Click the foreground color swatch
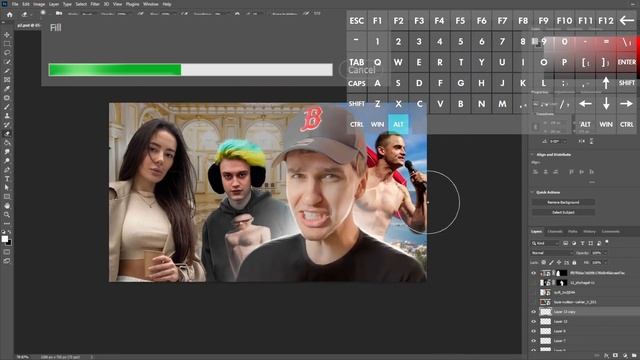640x360 pixels. pos(4,239)
